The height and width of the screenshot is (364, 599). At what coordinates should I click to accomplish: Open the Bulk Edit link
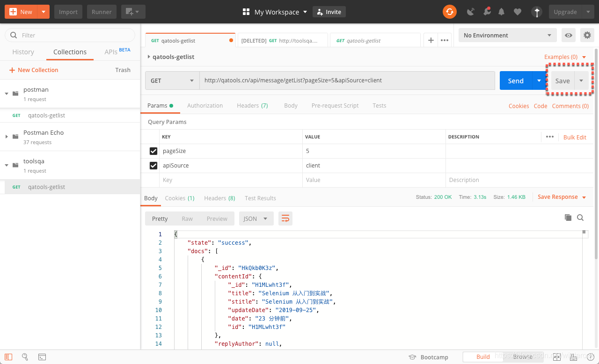tap(575, 137)
